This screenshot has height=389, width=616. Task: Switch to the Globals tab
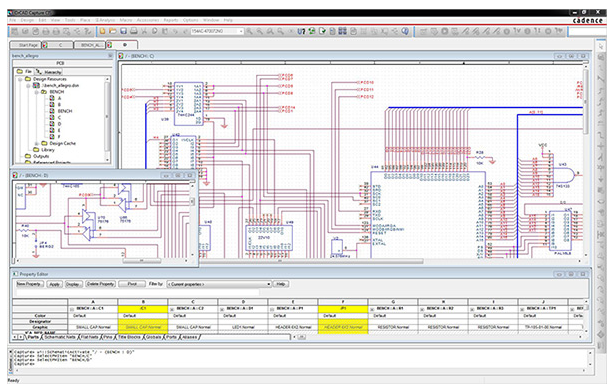click(x=154, y=337)
